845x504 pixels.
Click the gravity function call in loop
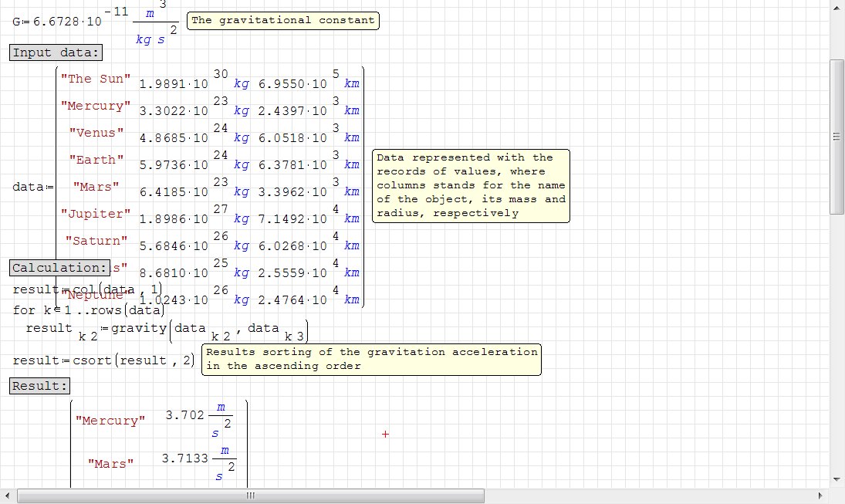[139, 328]
